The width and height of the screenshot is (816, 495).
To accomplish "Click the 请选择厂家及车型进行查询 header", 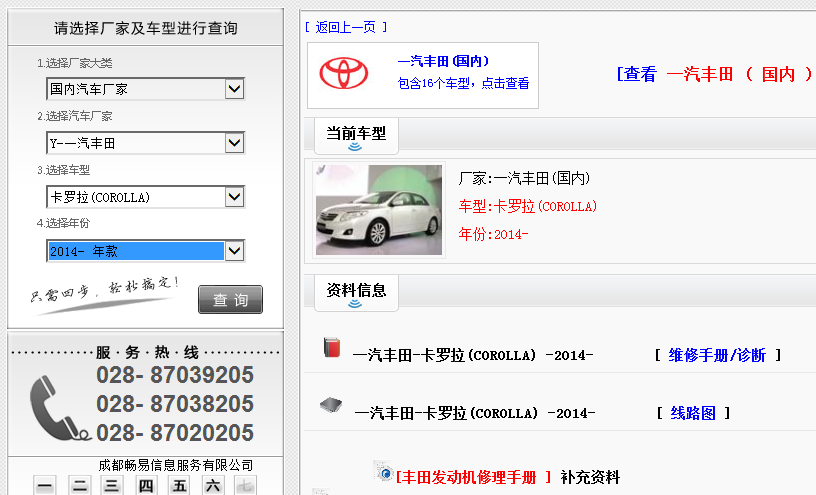I will 146,28.
